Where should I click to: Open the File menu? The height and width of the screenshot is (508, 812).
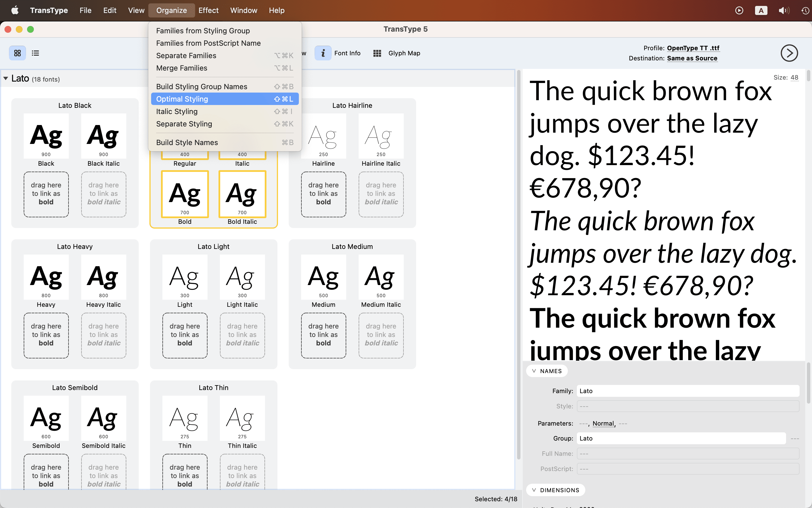point(85,10)
